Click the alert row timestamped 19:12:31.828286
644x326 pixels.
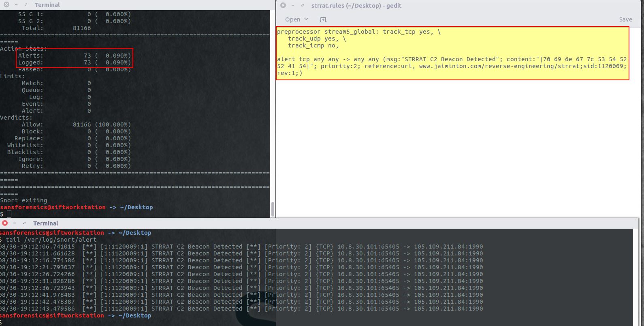coord(241,281)
